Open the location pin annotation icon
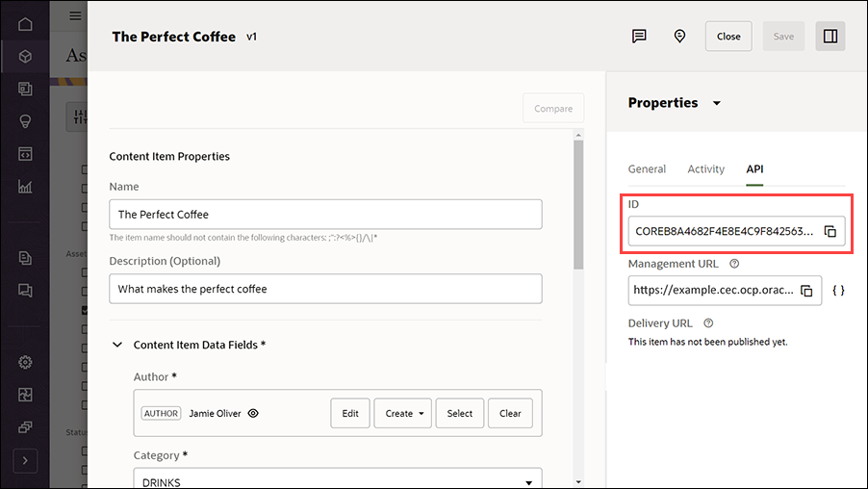 (x=679, y=37)
